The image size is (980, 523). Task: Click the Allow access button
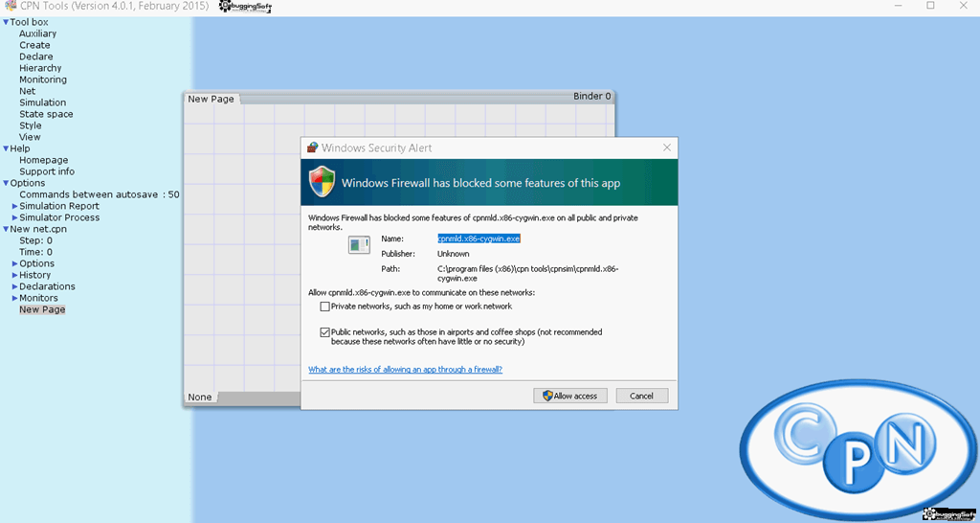[x=570, y=396]
